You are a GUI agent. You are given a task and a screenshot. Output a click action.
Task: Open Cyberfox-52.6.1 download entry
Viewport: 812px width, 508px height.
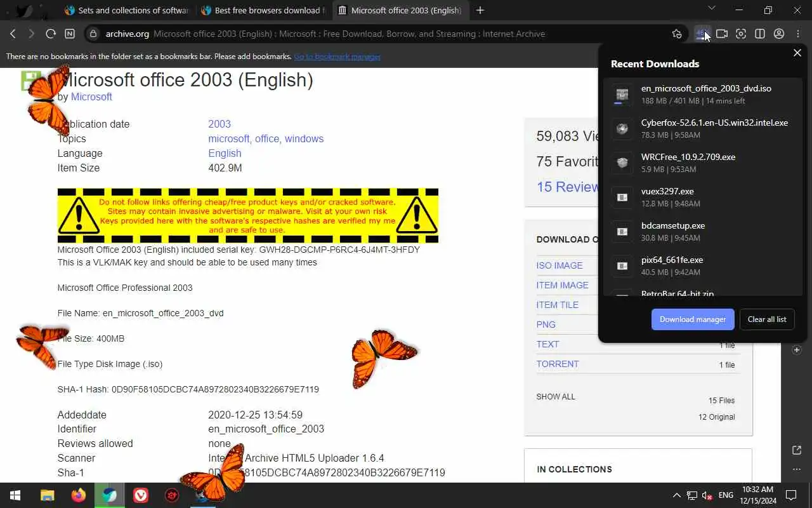[702, 129]
